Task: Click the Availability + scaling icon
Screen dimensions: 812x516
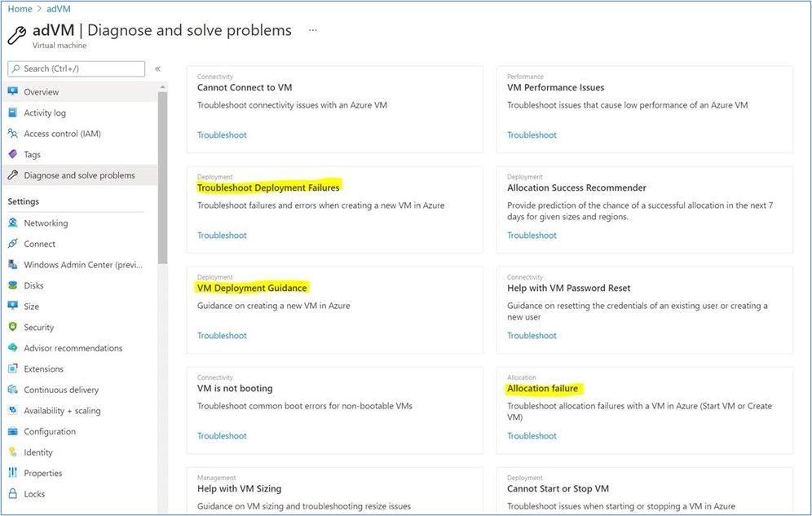Action: pos(13,410)
